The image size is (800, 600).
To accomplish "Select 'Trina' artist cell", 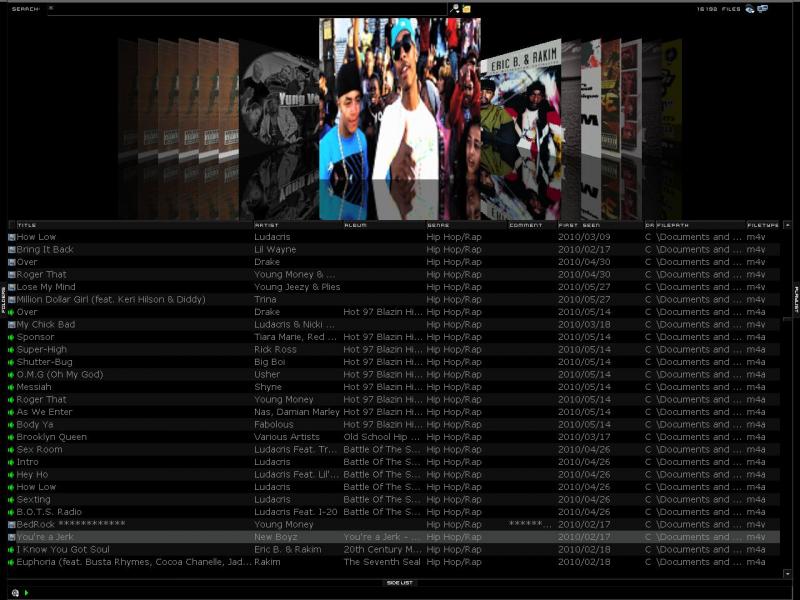I will [x=265, y=299].
